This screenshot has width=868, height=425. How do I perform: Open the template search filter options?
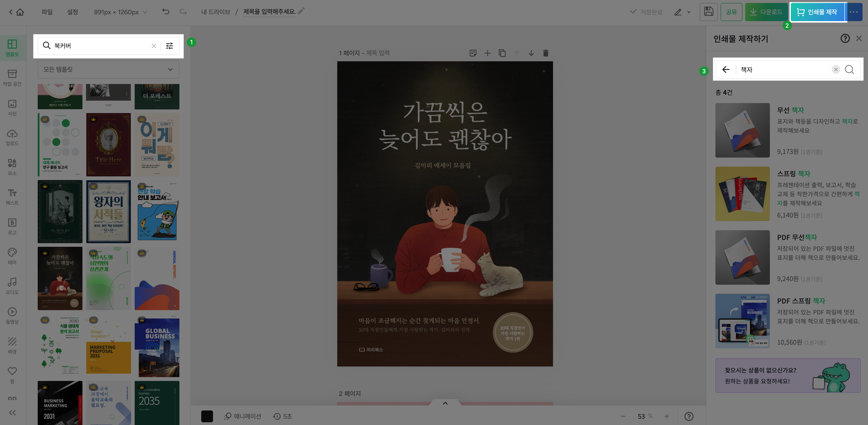tap(169, 46)
